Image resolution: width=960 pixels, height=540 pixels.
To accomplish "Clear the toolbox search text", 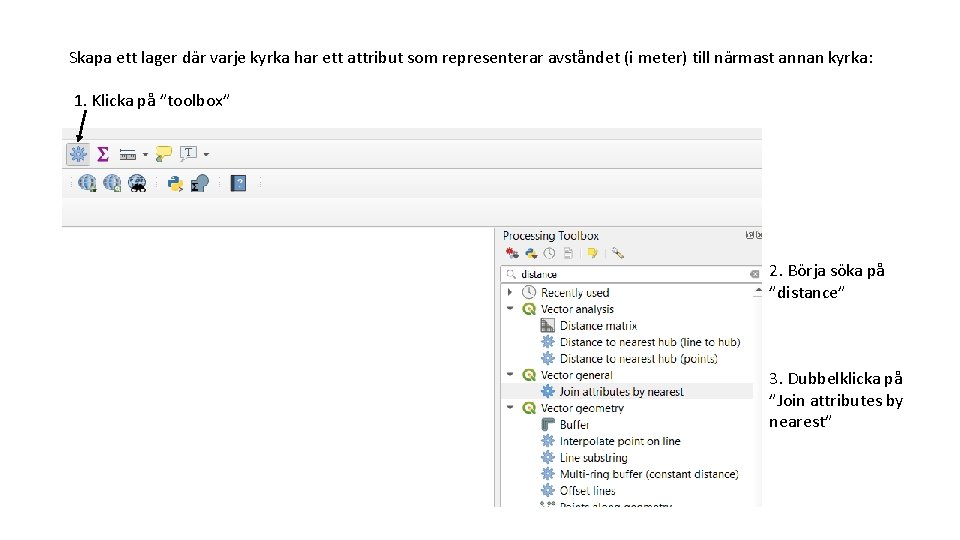I will coord(754,274).
